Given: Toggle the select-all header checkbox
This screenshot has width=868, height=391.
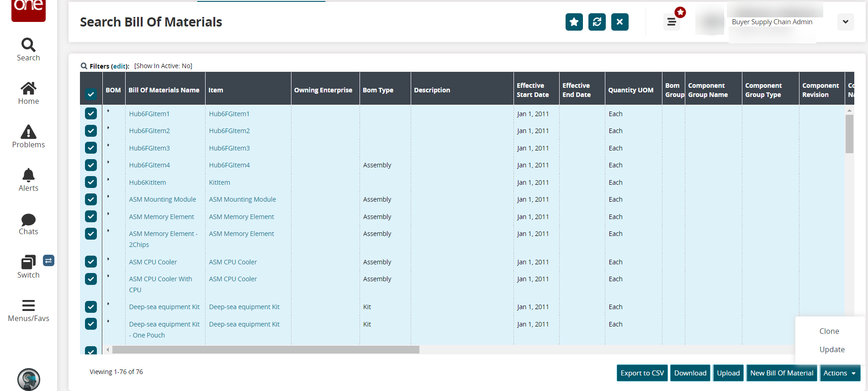Looking at the screenshot, I should coord(91,94).
